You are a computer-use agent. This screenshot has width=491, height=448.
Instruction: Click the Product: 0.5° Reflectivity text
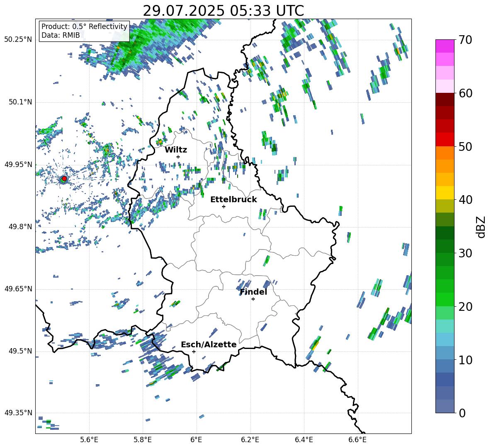pyautogui.click(x=84, y=27)
